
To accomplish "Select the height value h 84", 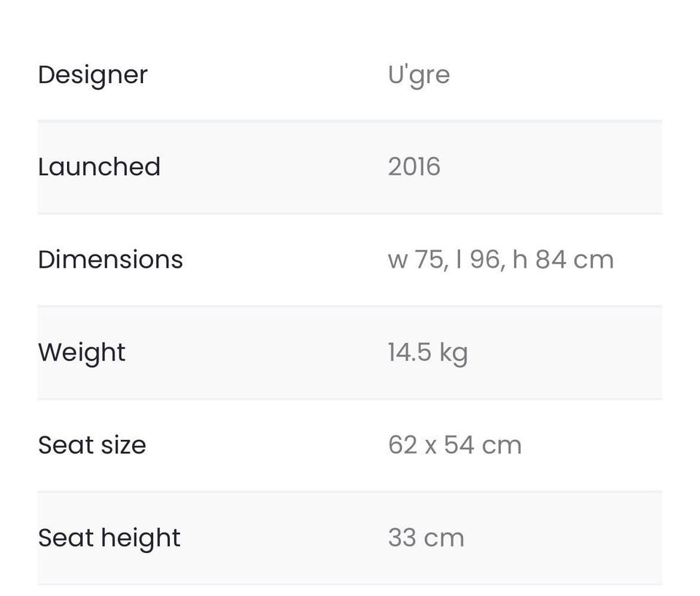I will [x=539, y=260].
